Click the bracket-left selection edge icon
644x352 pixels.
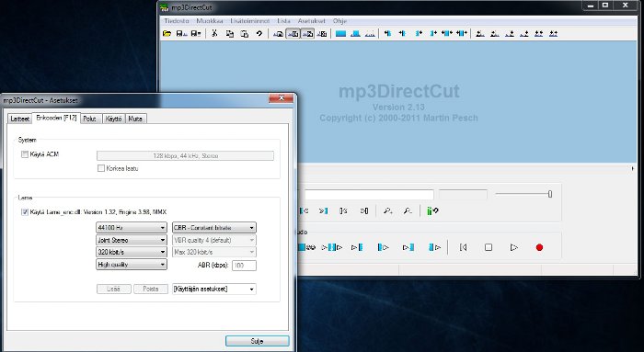click(x=343, y=210)
